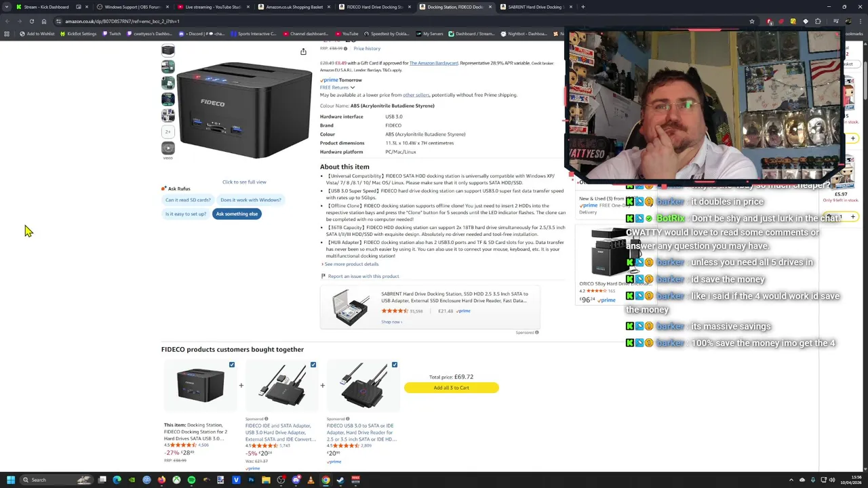Uncheck the IDE and SATA adapter checkbox
Image resolution: width=868 pixels, height=488 pixels.
point(313,365)
